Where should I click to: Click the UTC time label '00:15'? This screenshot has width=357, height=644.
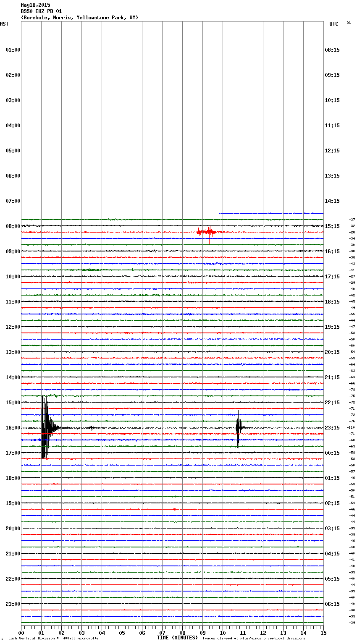click(x=332, y=453)
